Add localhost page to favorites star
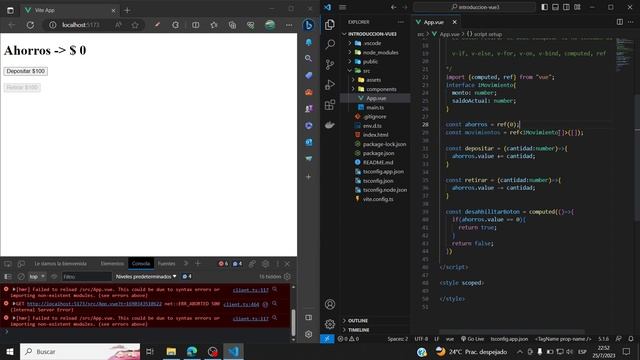The height and width of the screenshot is (360, 640). 135,25
